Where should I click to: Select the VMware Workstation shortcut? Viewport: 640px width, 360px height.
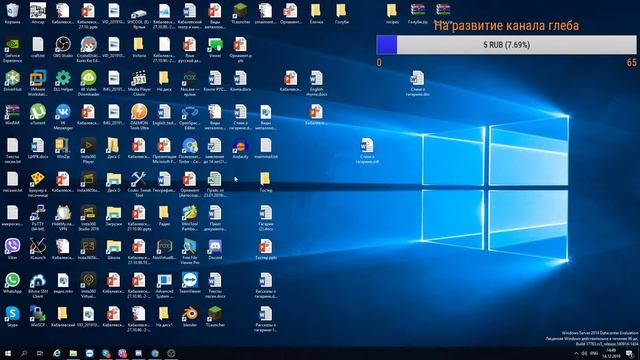(38, 82)
